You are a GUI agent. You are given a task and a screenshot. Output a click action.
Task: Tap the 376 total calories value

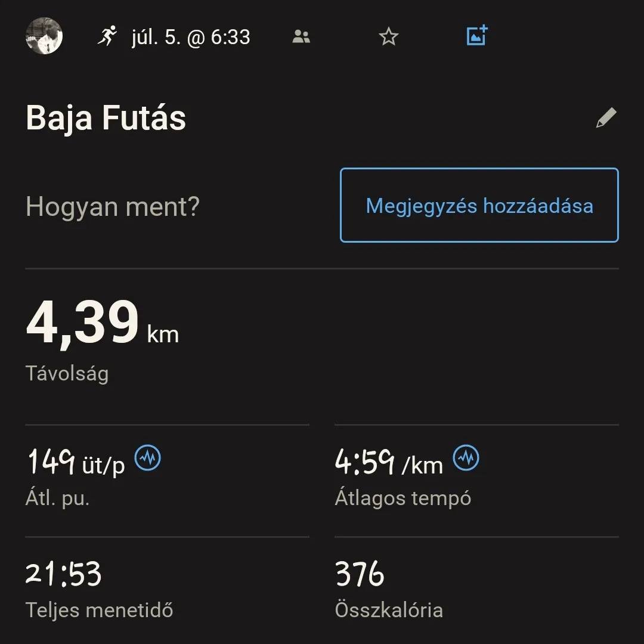(x=360, y=574)
